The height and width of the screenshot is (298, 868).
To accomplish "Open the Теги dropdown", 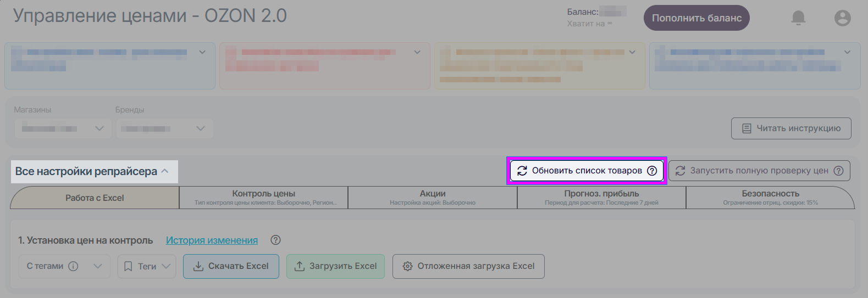I will tap(147, 266).
